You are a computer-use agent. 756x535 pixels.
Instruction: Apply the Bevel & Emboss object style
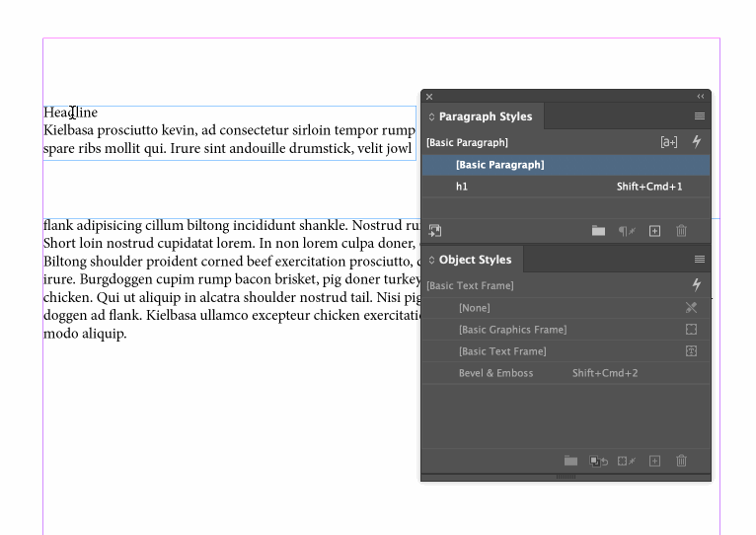pos(566,373)
